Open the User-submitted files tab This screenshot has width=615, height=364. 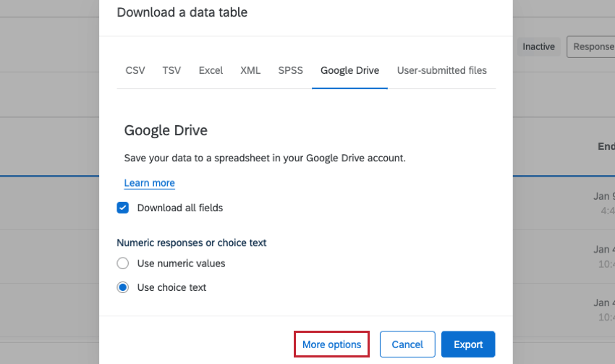(441, 70)
